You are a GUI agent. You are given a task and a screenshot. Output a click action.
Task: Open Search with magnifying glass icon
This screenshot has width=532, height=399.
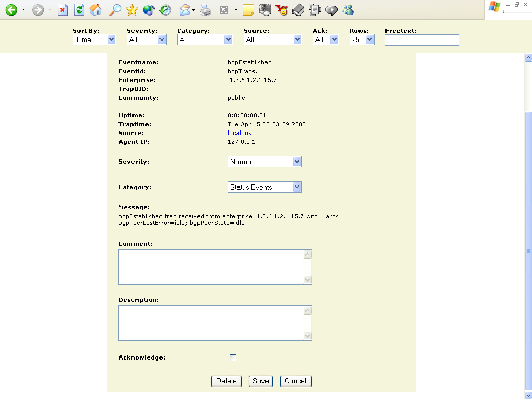pyautogui.click(x=115, y=10)
